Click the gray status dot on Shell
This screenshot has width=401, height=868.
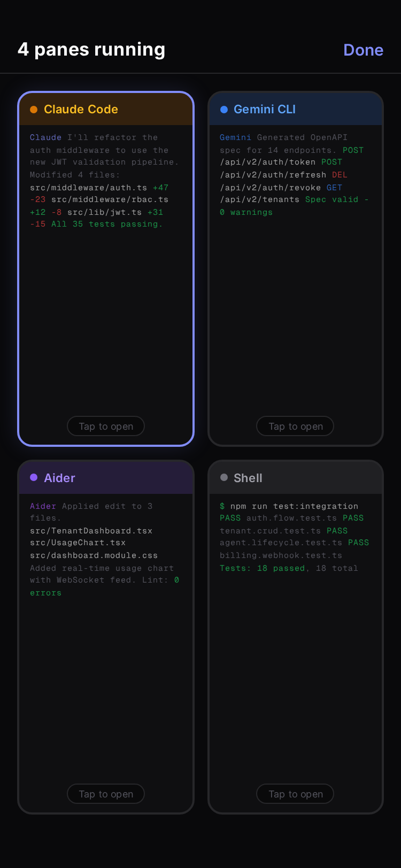[x=222, y=478]
